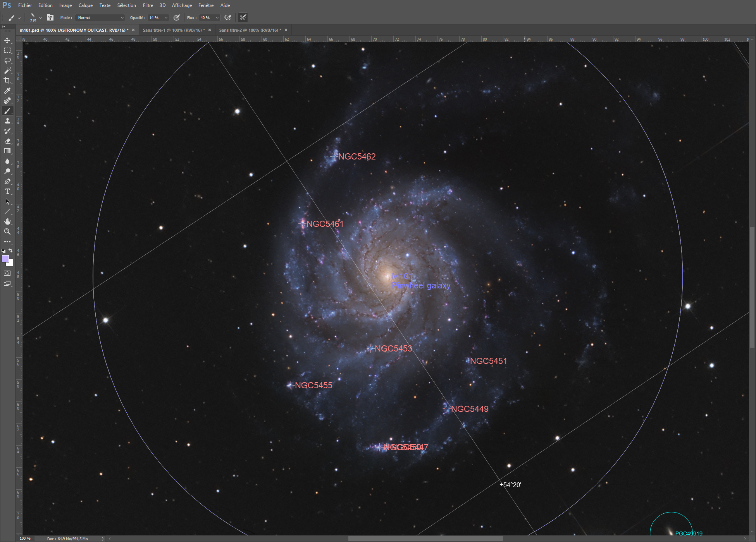This screenshot has width=756, height=542.
Task: Open the Image menu
Action: 65,5
